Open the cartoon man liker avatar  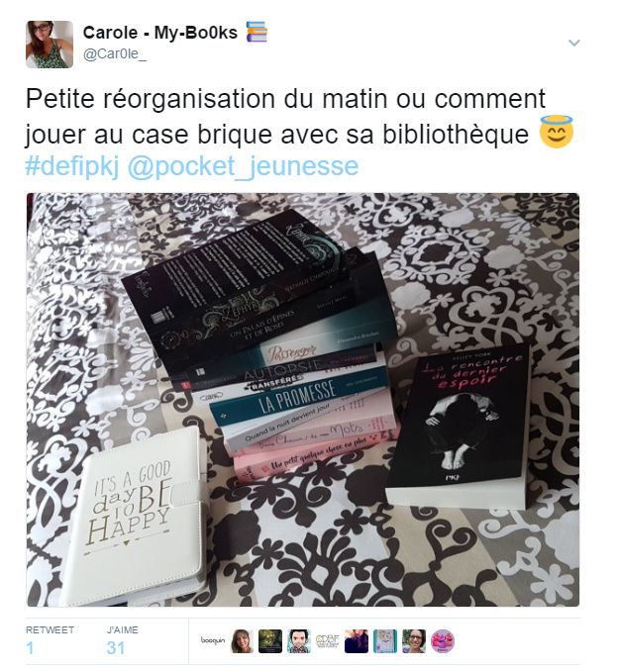click(x=299, y=640)
